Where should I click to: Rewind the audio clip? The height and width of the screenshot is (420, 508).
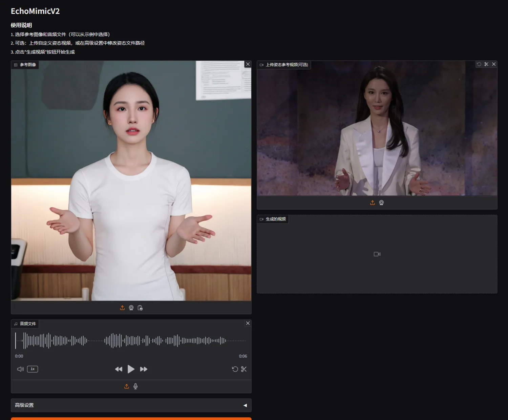[x=119, y=369]
